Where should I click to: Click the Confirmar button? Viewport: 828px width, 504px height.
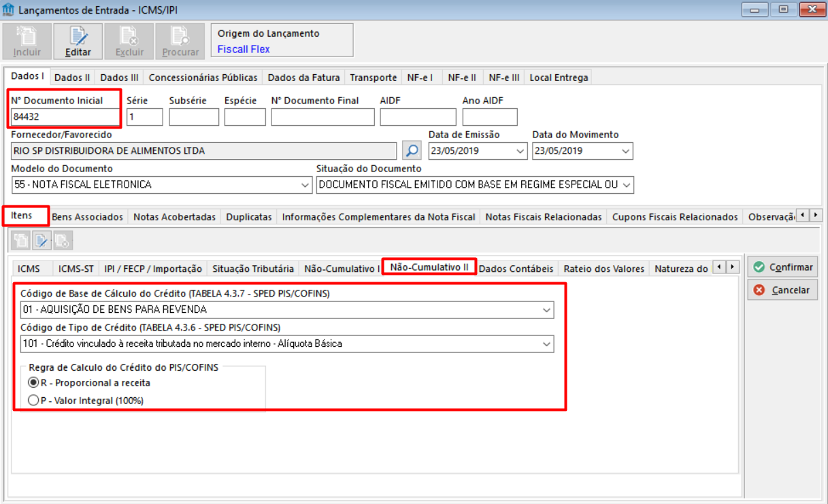(783, 267)
